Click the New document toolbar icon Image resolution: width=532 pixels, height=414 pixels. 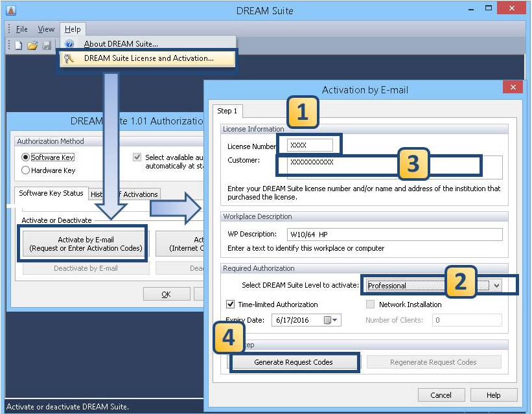19,45
